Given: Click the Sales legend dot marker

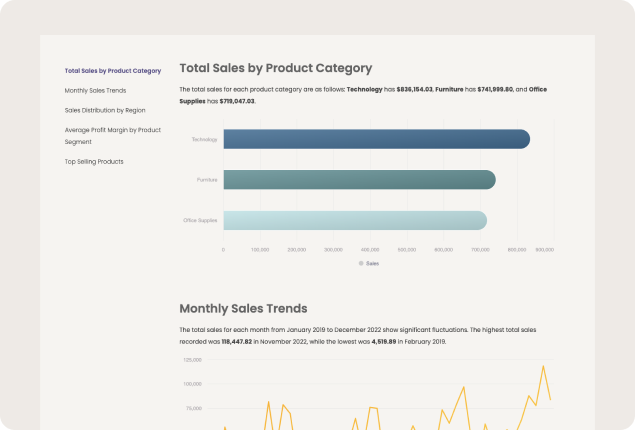Looking at the screenshot, I should point(361,264).
